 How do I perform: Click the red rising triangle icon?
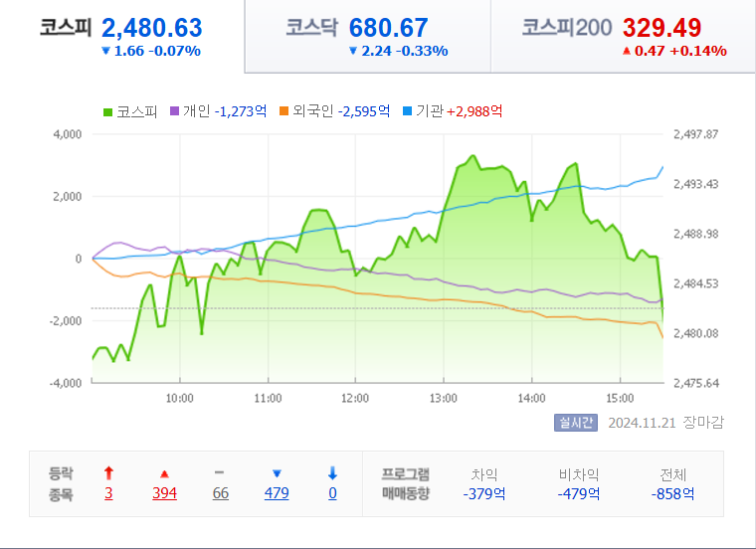tap(164, 474)
